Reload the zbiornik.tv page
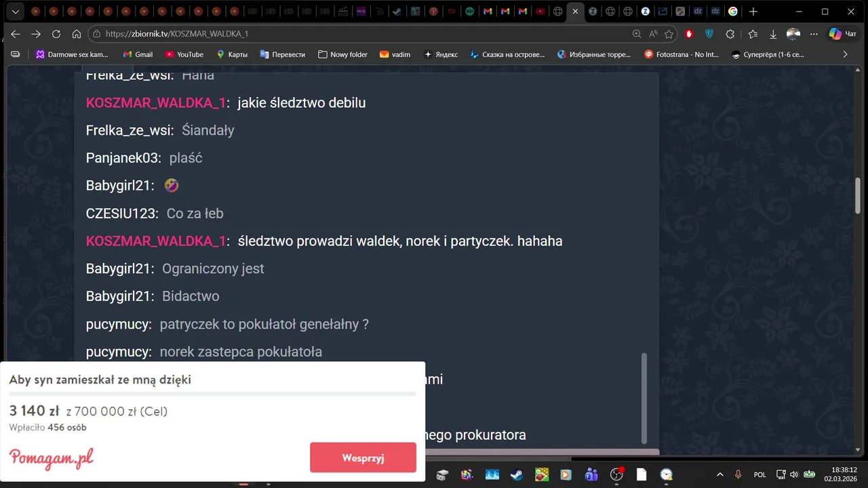 (x=56, y=34)
